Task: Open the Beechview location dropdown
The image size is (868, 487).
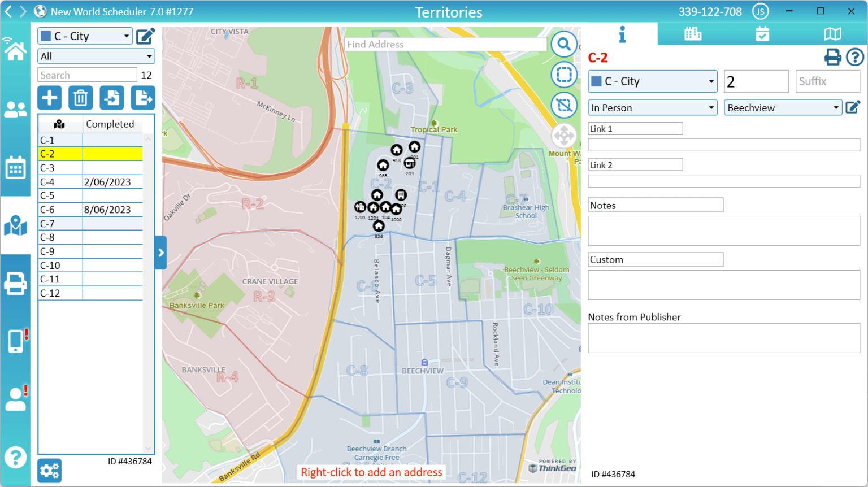Action: click(x=783, y=107)
